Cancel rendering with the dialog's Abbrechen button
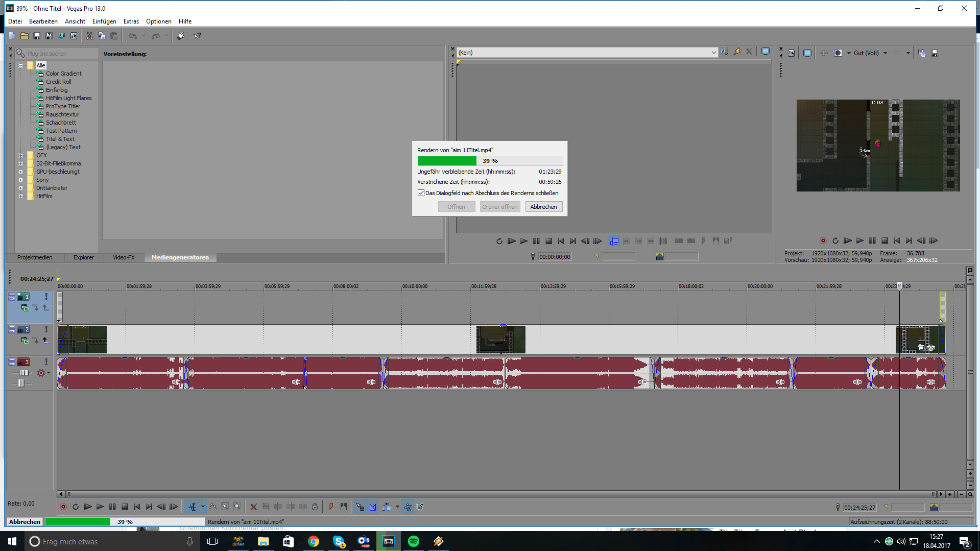The image size is (980, 551). [543, 206]
